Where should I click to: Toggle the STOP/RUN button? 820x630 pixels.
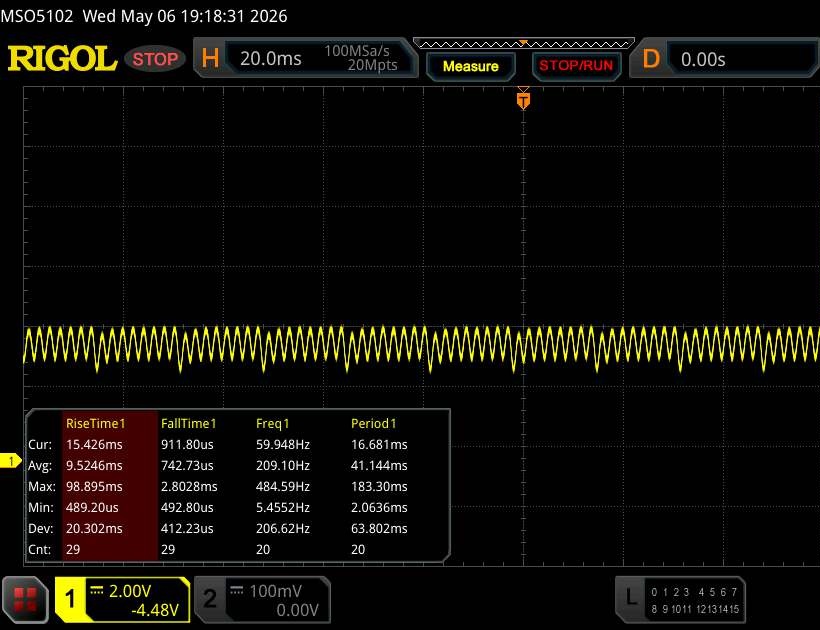(x=576, y=66)
